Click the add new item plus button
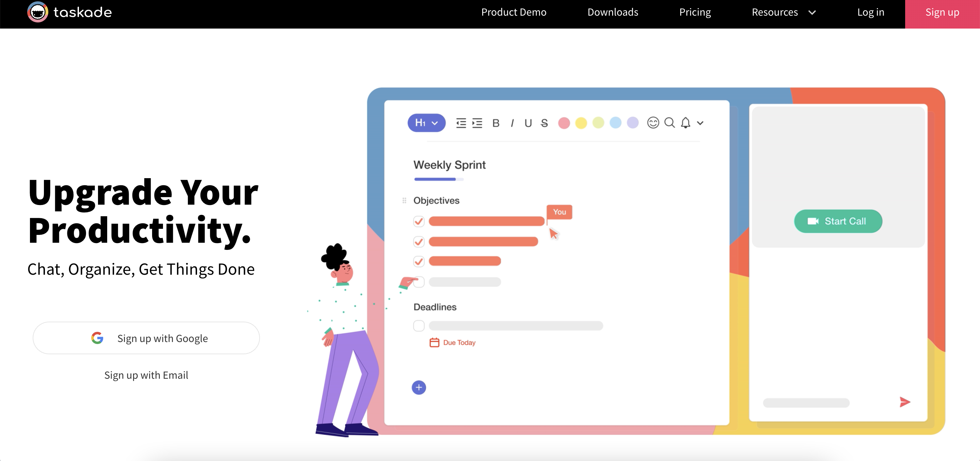The width and height of the screenshot is (980, 461). [418, 387]
